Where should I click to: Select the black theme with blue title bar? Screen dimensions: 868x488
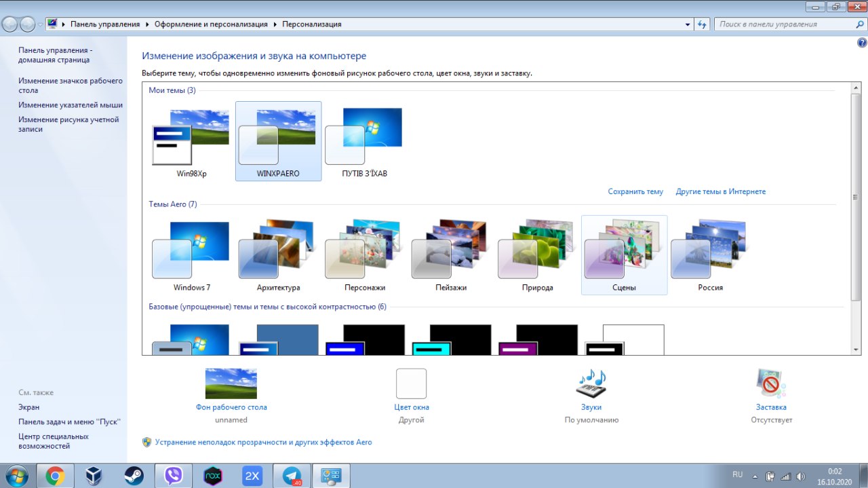tap(365, 339)
